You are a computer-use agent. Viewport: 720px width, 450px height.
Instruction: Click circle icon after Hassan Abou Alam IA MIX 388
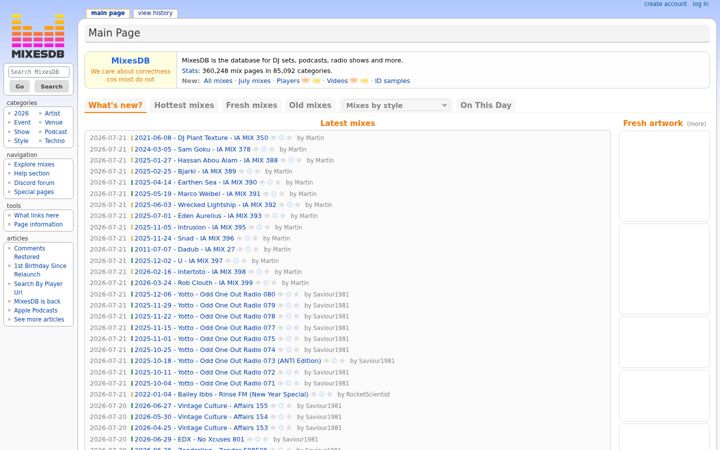291,160
